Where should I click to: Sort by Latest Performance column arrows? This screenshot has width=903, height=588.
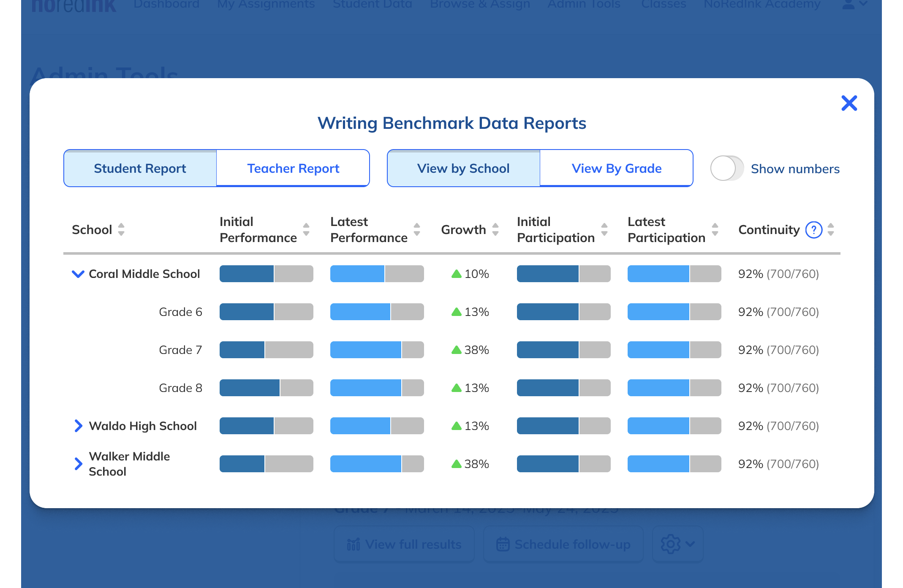[x=417, y=230]
